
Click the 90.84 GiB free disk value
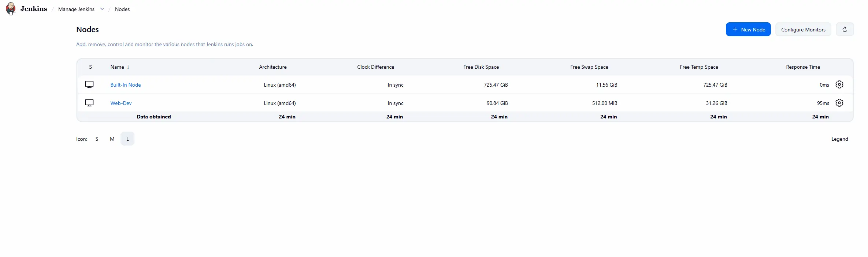497,103
